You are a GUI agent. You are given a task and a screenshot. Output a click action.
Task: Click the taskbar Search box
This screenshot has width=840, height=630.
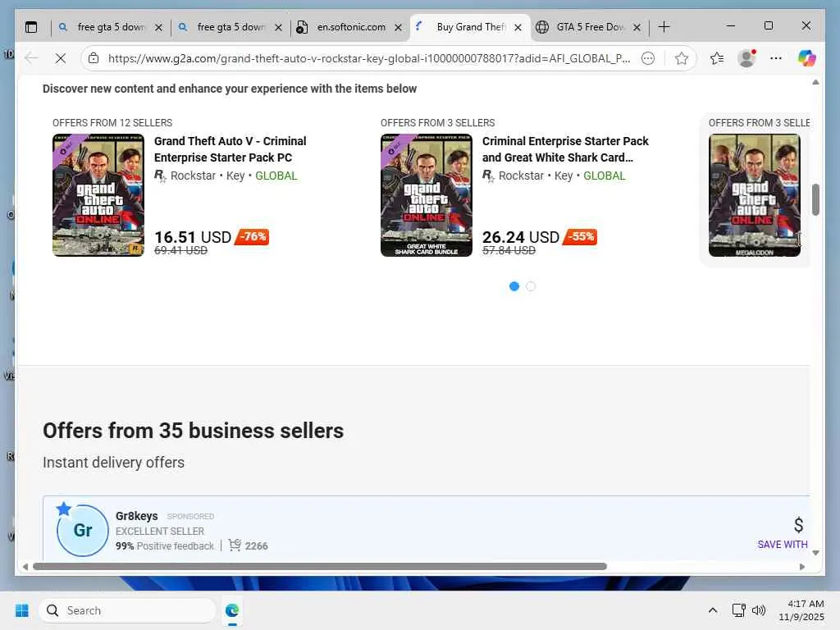pyautogui.click(x=127, y=610)
